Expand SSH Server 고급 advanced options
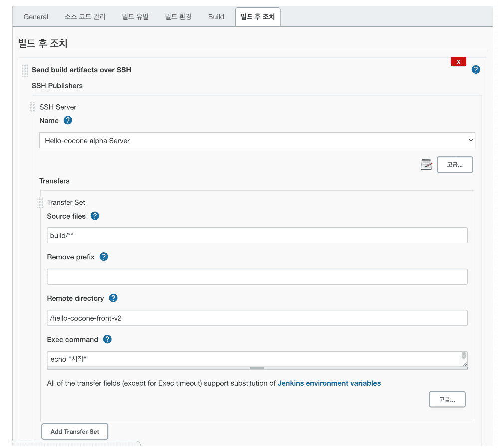 point(455,164)
